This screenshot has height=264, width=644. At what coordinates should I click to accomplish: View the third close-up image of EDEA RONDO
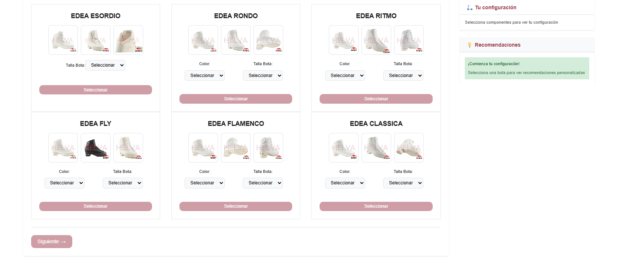tap(268, 40)
